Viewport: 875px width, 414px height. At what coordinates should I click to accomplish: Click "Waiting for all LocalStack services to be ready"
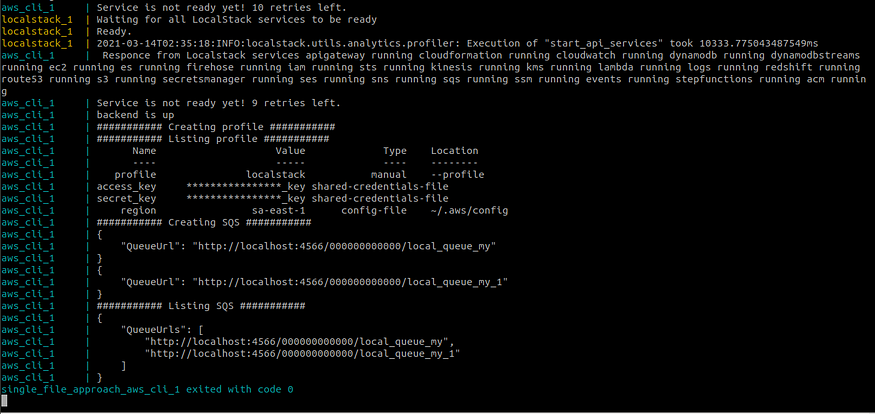[x=237, y=20]
